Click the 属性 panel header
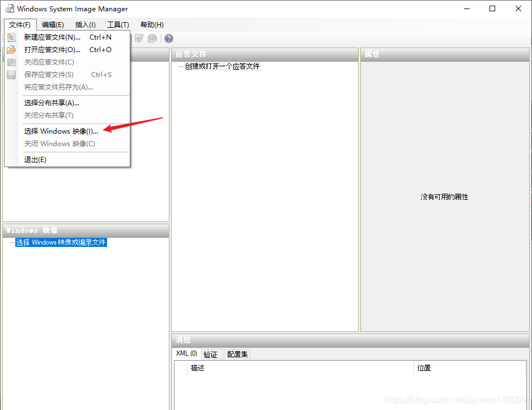532x410 pixels. (x=445, y=54)
